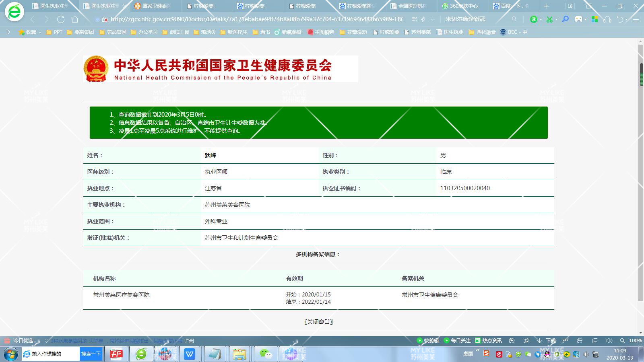Click the page vertical scrollbar thumb
The height and width of the screenshot is (362, 644).
click(641, 74)
